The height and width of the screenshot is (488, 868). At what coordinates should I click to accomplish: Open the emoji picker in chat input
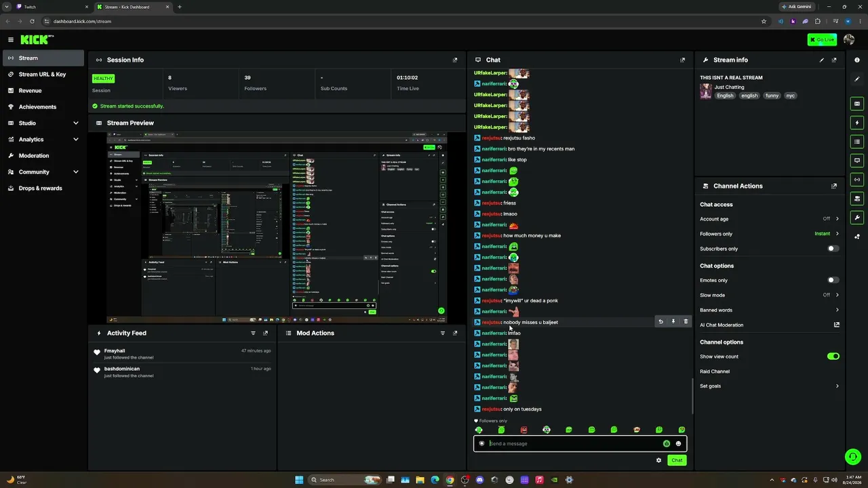tap(678, 444)
